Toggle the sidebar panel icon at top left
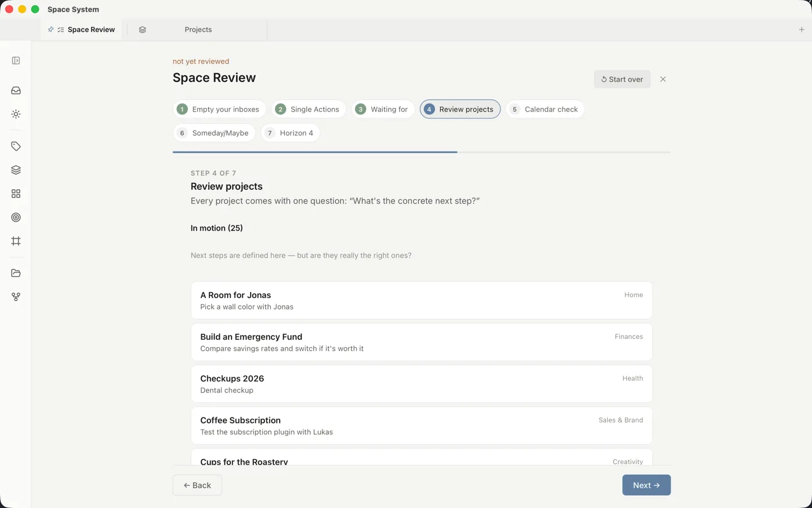Screen dimensions: 812x508 point(16,60)
